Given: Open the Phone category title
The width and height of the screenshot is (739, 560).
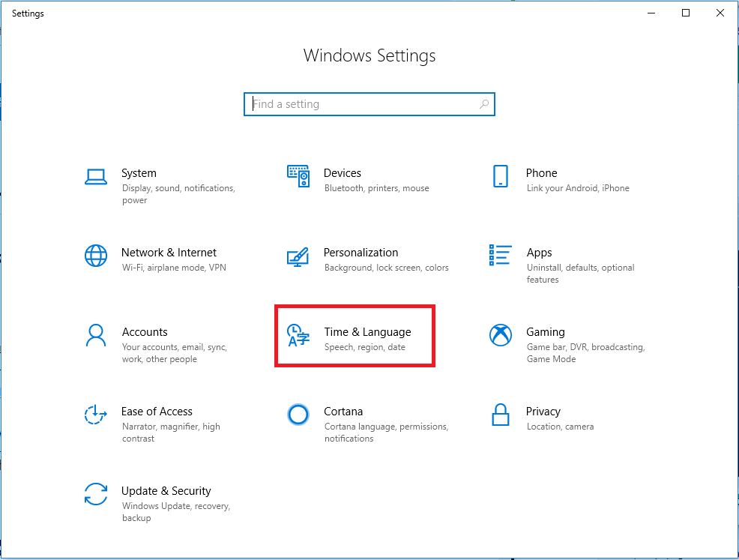Looking at the screenshot, I should (x=542, y=173).
